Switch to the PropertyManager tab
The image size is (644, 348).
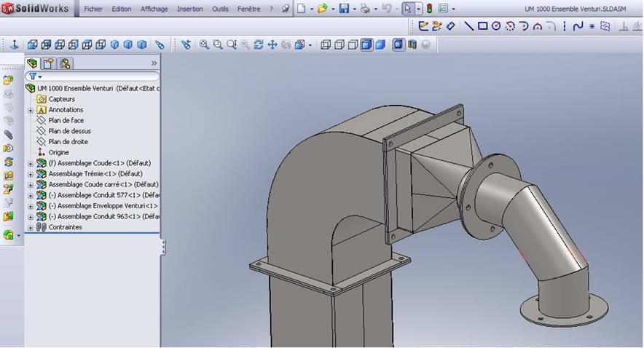[48, 63]
